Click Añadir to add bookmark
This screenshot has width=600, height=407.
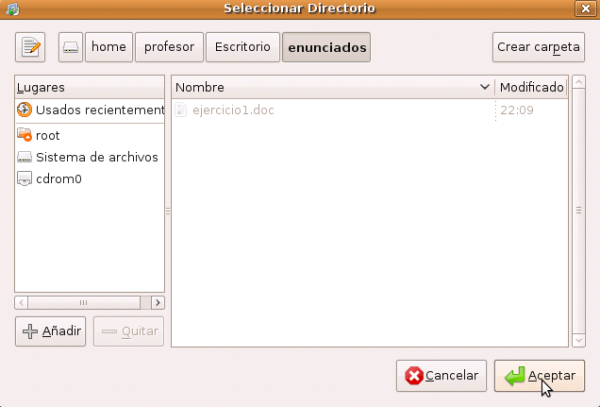click(51, 331)
